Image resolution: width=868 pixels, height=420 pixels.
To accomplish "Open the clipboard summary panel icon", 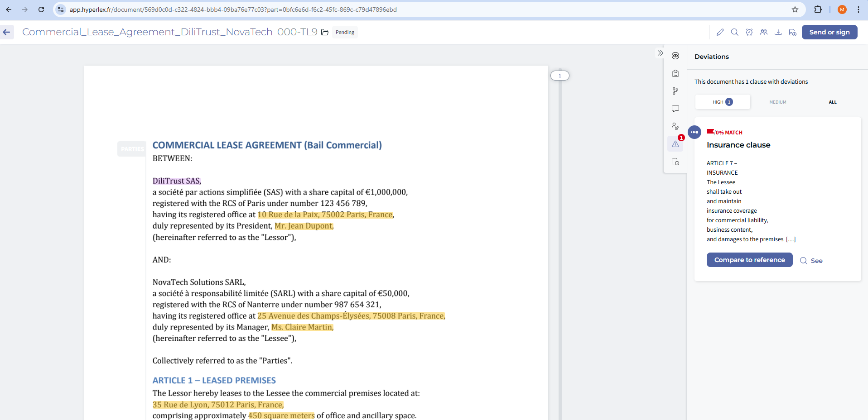I will (x=675, y=73).
